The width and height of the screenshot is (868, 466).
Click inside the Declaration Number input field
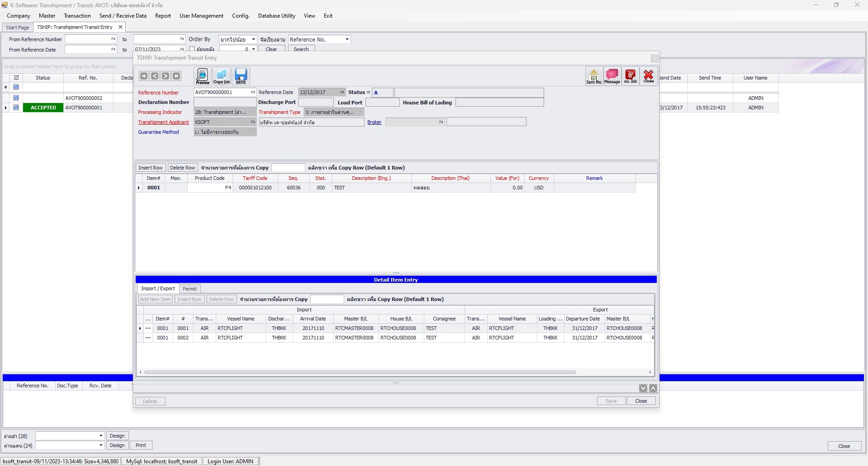[x=225, y=102]
